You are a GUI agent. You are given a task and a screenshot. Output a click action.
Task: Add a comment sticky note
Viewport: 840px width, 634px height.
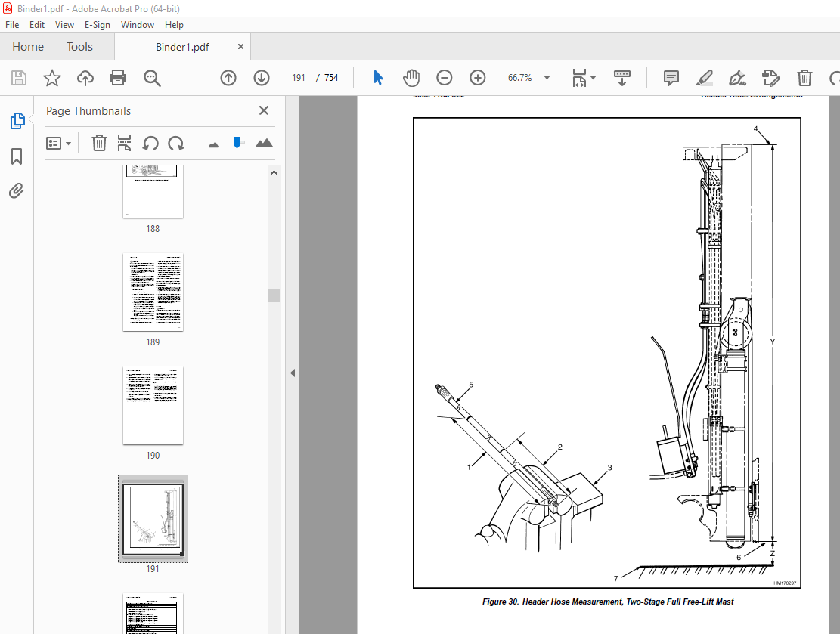point(671,78)
